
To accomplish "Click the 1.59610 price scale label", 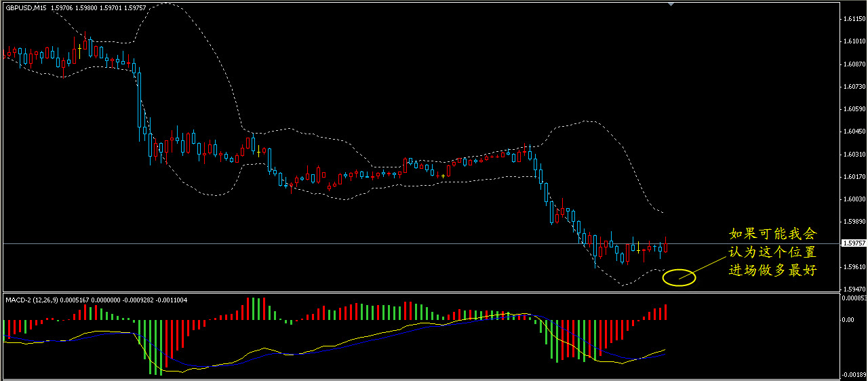I will 854,267.
